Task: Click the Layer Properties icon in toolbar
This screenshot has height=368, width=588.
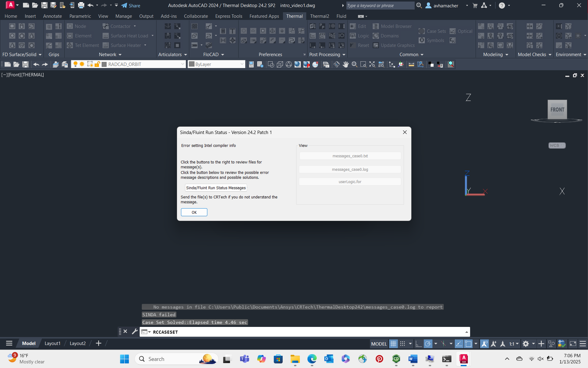Action: [55, 64]
